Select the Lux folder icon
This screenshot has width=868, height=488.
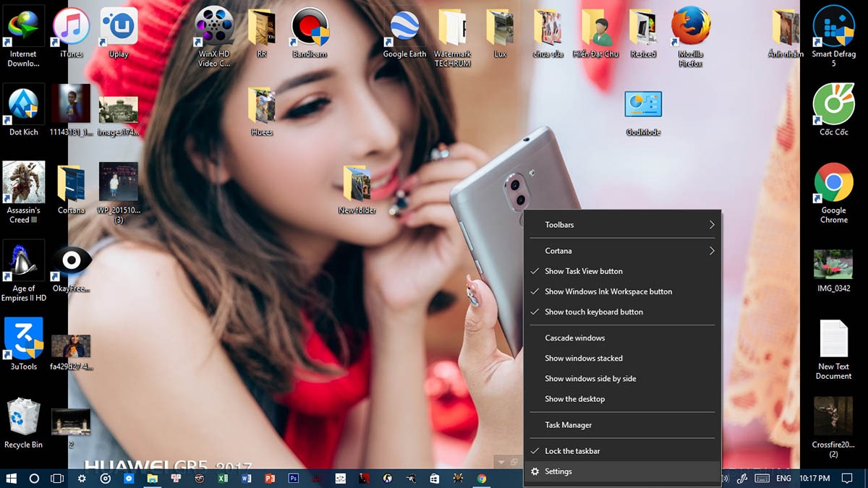500,33
